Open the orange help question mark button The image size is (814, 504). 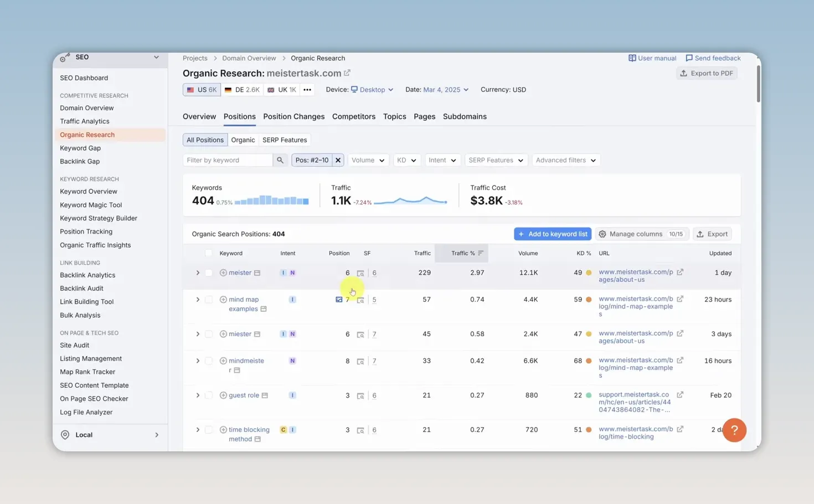[x=734, y=430]
